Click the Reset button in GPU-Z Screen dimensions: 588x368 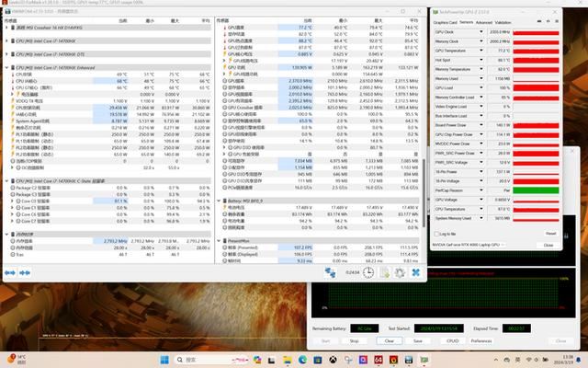point(550,233)
